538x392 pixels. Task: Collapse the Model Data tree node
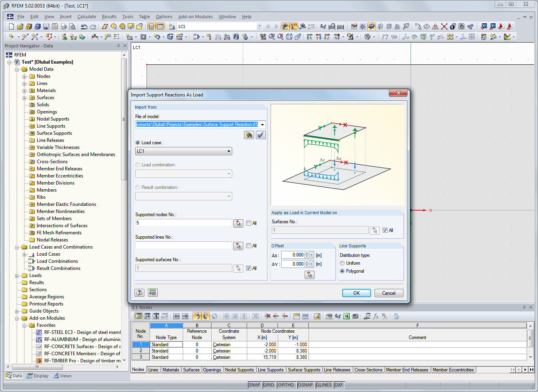[17, 70]
